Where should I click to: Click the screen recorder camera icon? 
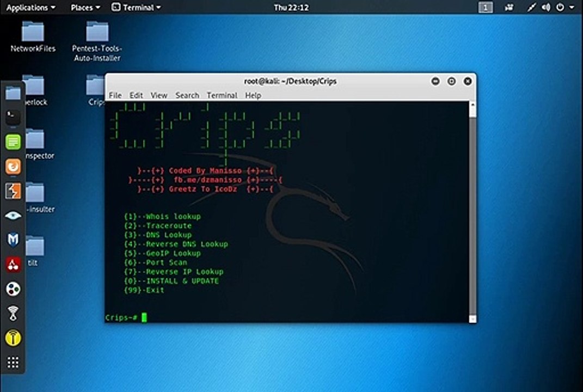(509, 7)
